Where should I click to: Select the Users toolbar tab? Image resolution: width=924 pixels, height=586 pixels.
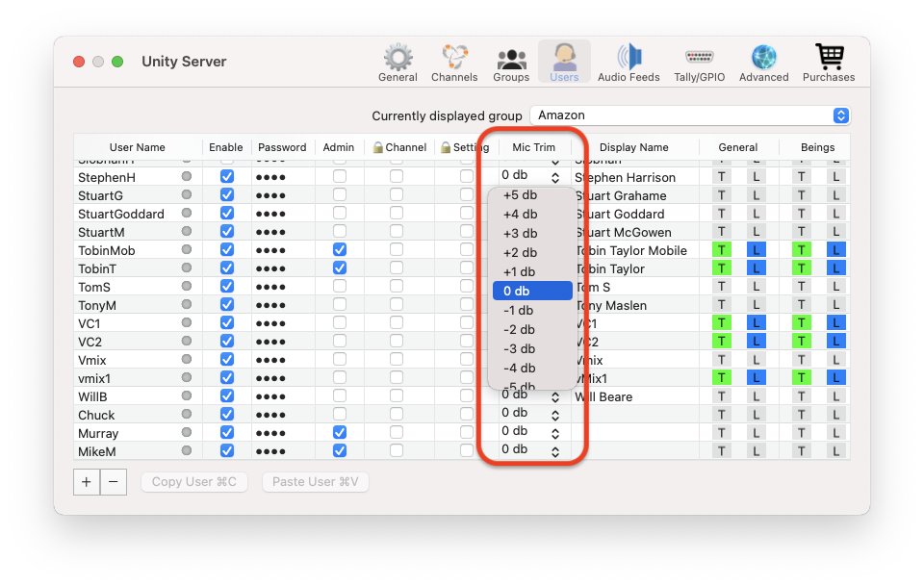pos(564,63)
